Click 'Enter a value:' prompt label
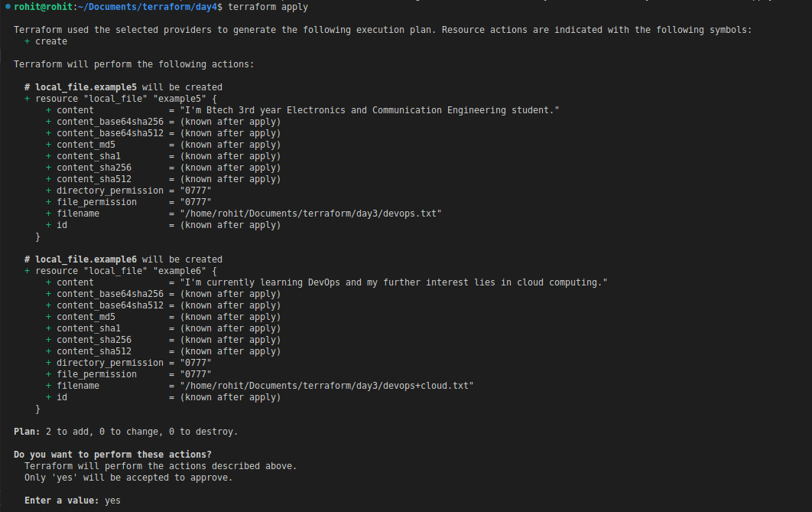812x512 pixels. [62, 501]
